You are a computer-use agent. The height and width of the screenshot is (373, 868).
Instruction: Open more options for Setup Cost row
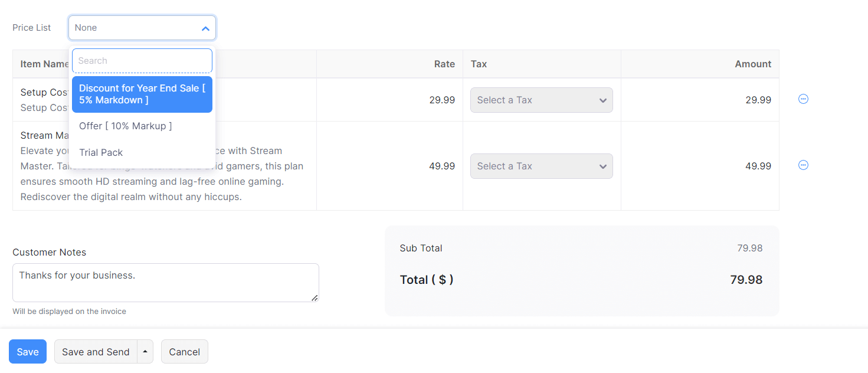coord(803,99)
